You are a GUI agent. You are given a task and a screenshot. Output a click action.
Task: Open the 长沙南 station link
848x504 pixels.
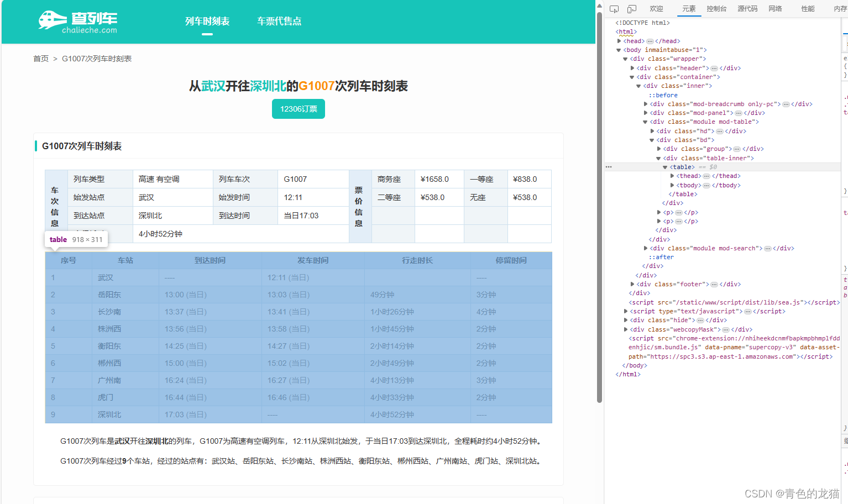coord(109,312)
